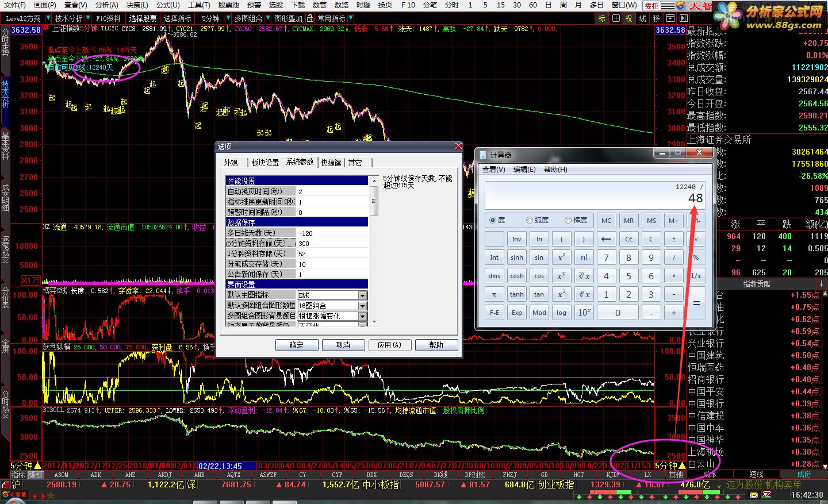Click the options list scrollbar thumb

tap(374, 201)
